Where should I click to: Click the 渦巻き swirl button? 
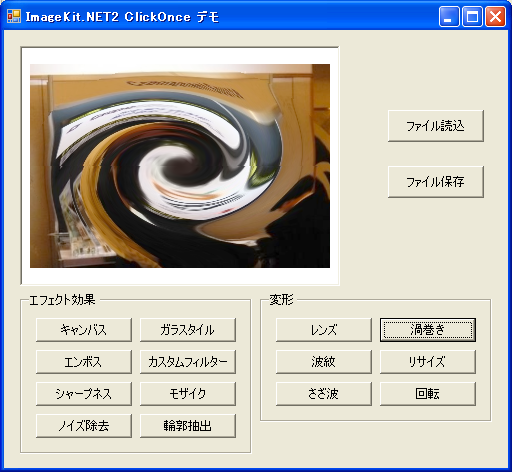(x=428, y=330)
